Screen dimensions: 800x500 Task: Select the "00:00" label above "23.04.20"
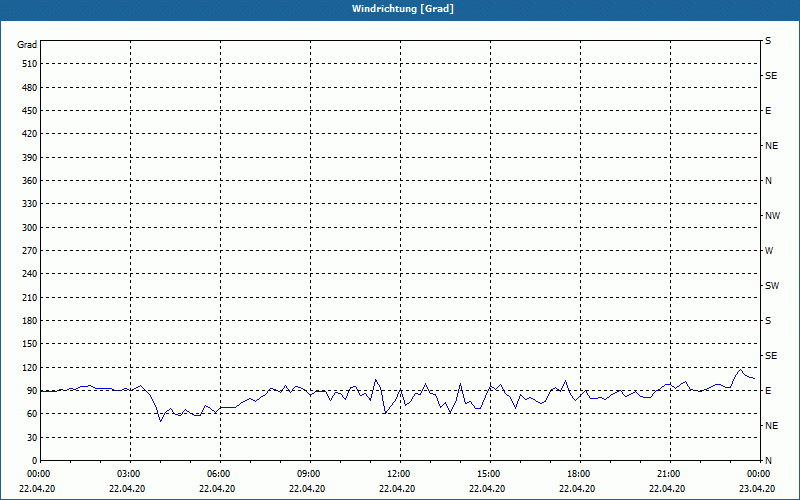pyautogui.click(x=759, y=474)
